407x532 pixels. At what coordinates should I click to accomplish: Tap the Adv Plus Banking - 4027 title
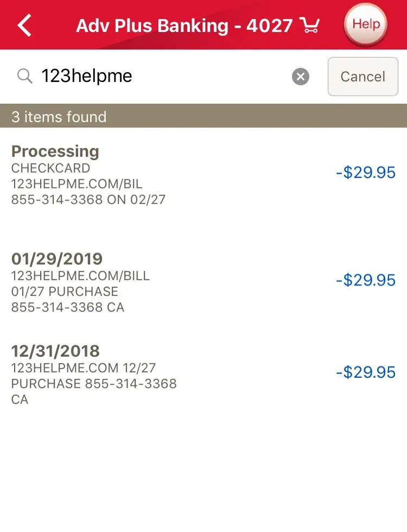(185, 26)
